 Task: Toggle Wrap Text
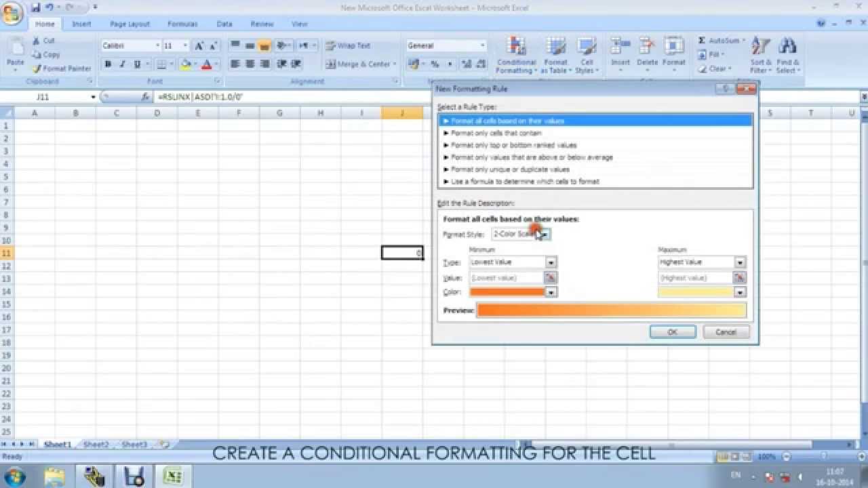(349, 45)
